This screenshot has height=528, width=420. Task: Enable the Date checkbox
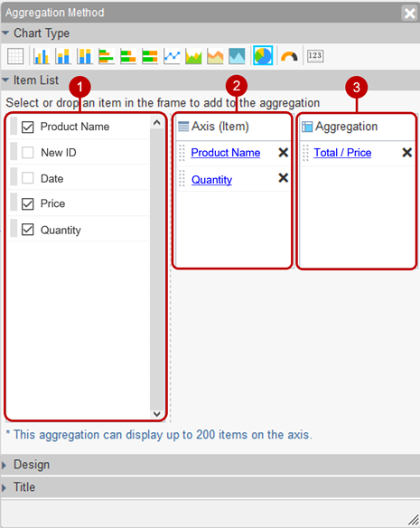tap(28, 178)
